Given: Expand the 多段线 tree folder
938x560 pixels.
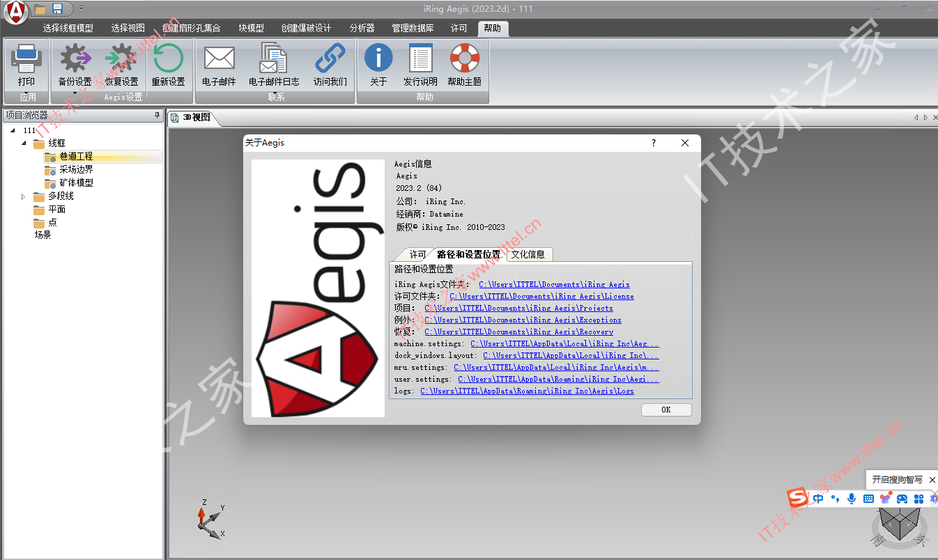Looking at the screenshot, I should tap(24, 196).
